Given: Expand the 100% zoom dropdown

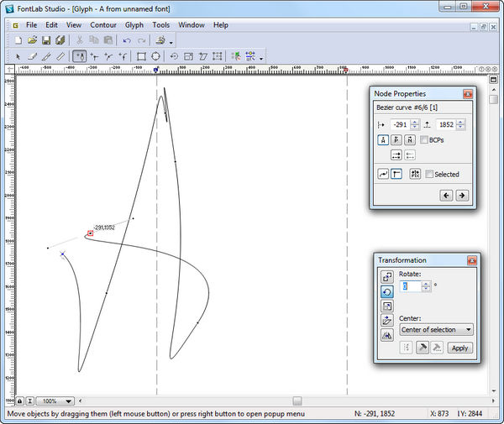Looking at the screenshot, I should click(x=68, y=401).
